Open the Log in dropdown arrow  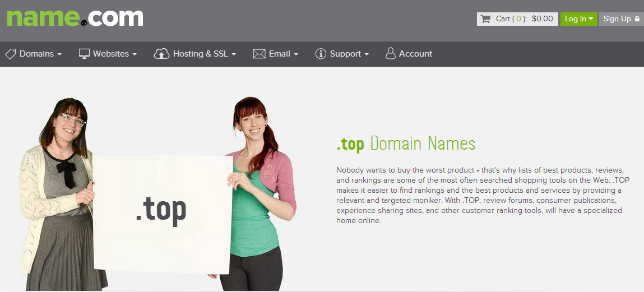(591, 19)
